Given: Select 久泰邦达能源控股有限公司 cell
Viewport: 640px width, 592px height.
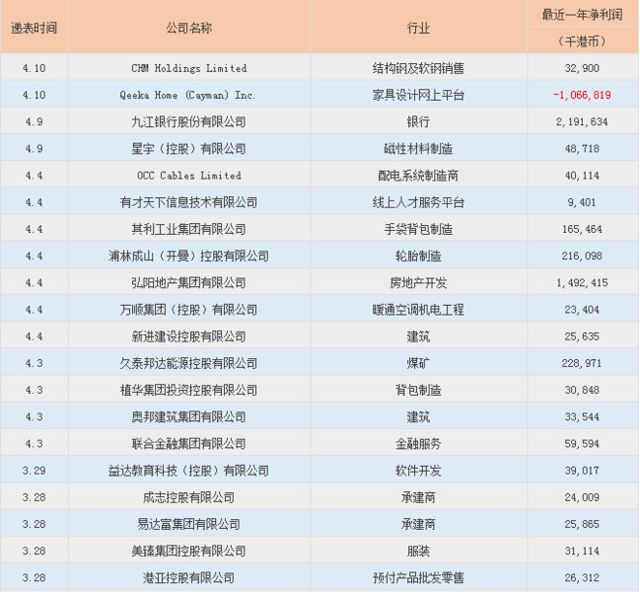Looking at the screenshot, I should 189,363.
